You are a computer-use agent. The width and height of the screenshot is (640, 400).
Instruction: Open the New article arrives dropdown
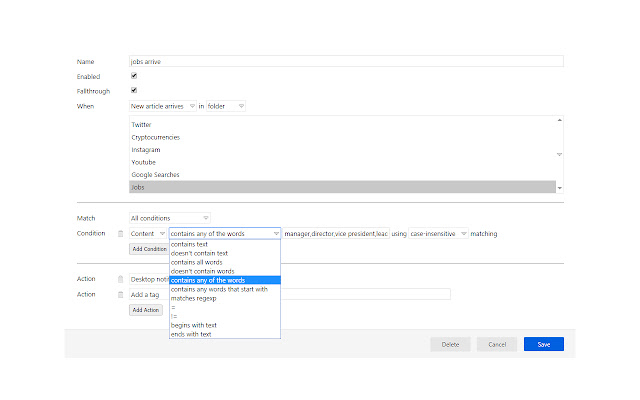point(163,106)
